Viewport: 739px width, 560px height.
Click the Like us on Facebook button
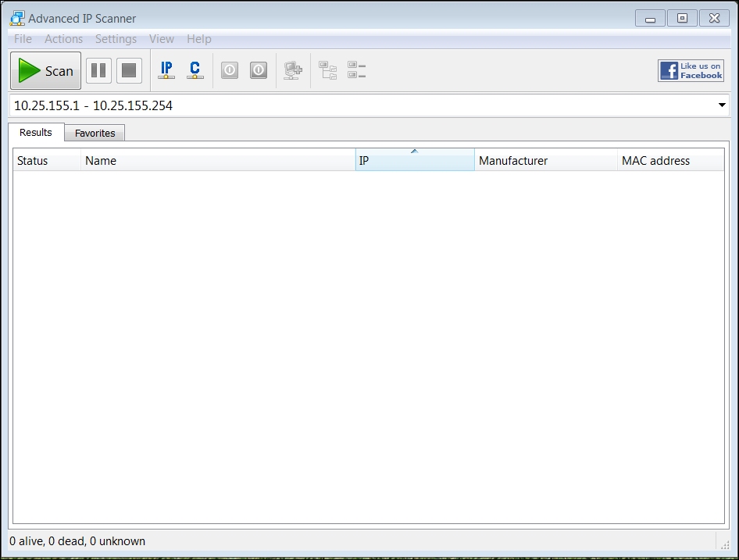click(x=691, y=70)
